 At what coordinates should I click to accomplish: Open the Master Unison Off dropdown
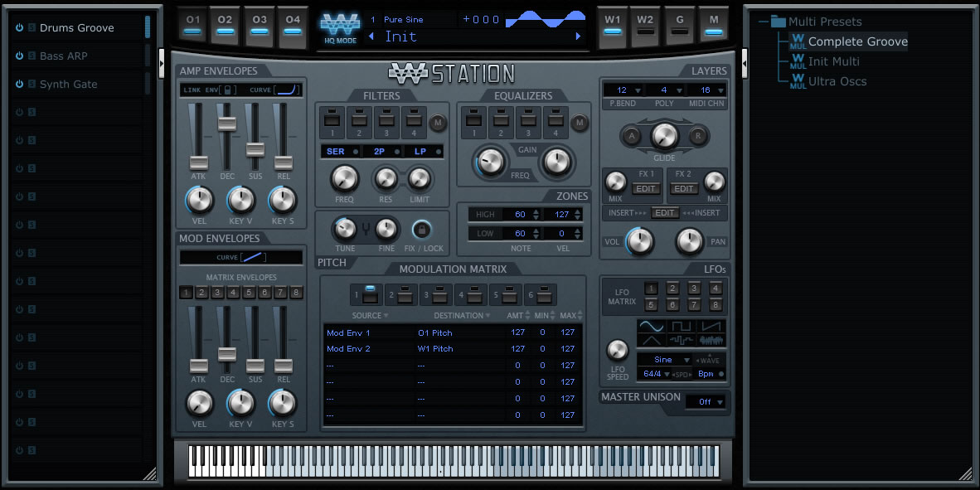tap(706, 402)
